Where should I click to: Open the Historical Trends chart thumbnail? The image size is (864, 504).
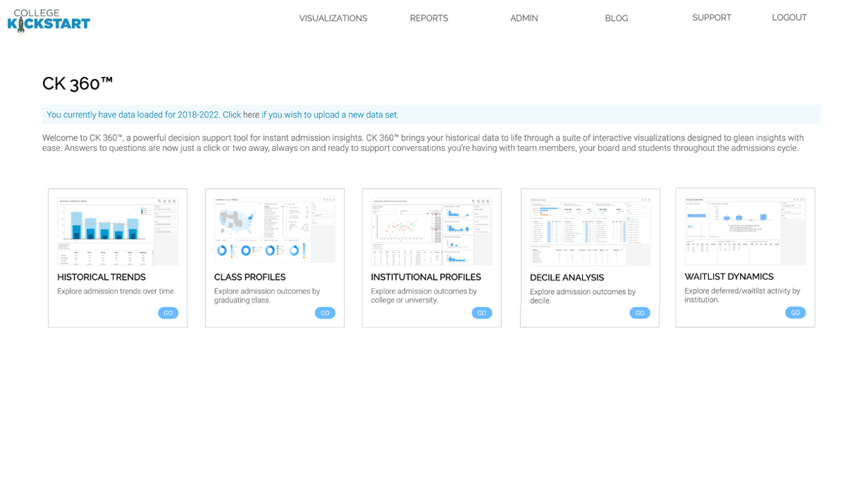tap(118, 231)
